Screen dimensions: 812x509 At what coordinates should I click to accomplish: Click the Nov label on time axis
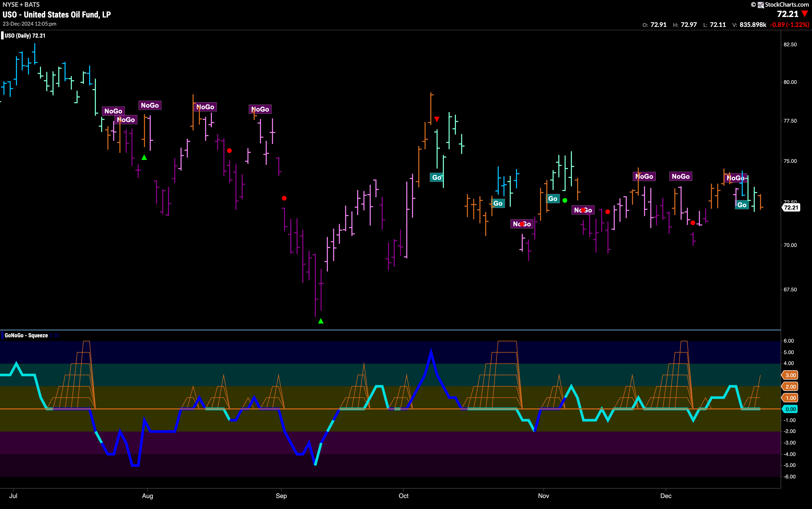click(543, 496)
